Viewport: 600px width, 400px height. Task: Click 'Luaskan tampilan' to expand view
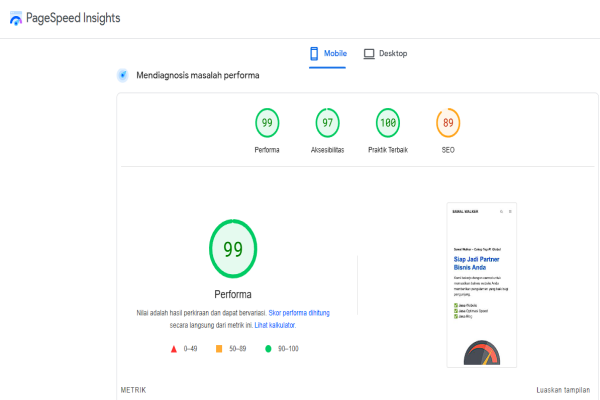(x=563, y=390)
